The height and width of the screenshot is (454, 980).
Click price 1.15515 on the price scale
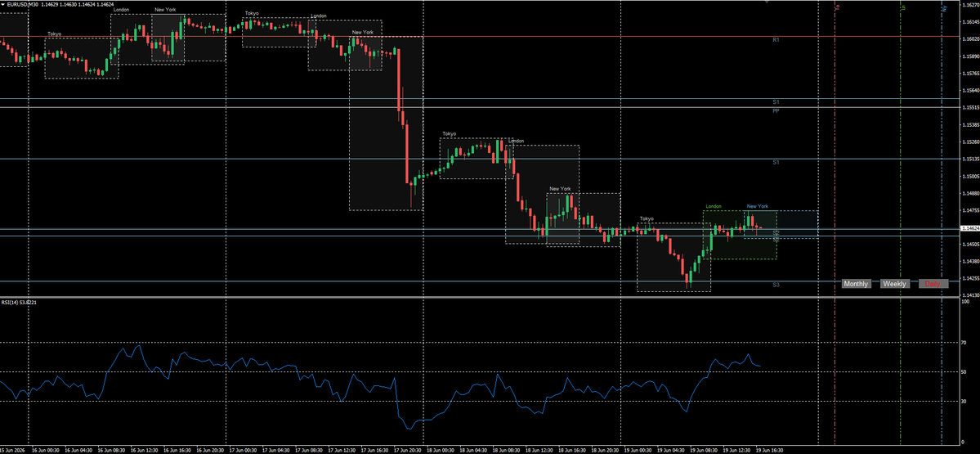tap(971, 107)
